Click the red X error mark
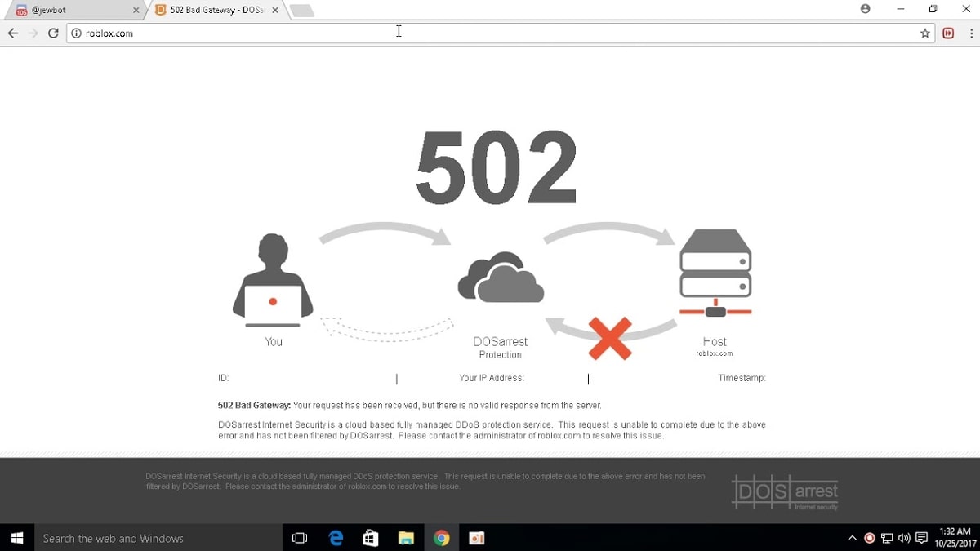Image resolution: width=980 pixels, height=551 pixels. pos(610,339)
